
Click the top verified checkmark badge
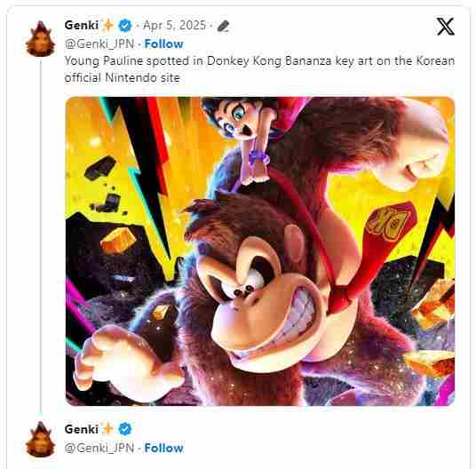[125, 26]
